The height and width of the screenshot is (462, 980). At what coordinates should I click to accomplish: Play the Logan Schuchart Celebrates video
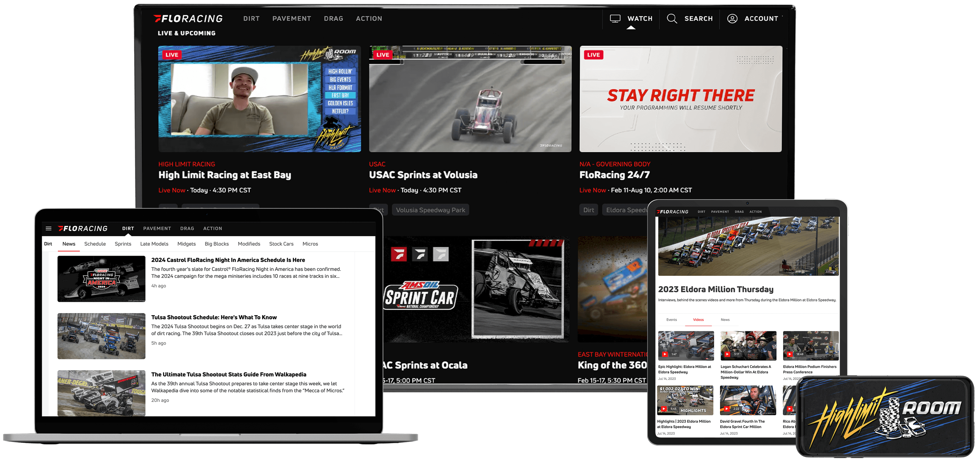(x=727, y=354)
